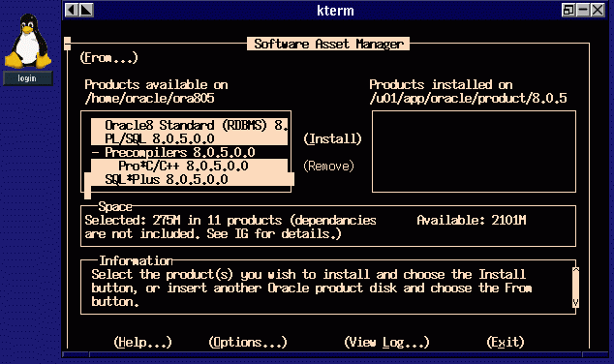The height and width of the screenshot is (364, 614).
Task: Select SQL*Plus 8.0.5.0.0 item
Action: click(x=190, y=179)
